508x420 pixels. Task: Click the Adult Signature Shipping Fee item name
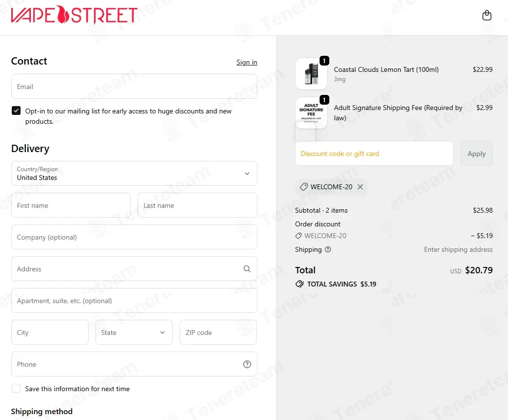point(398,112)
